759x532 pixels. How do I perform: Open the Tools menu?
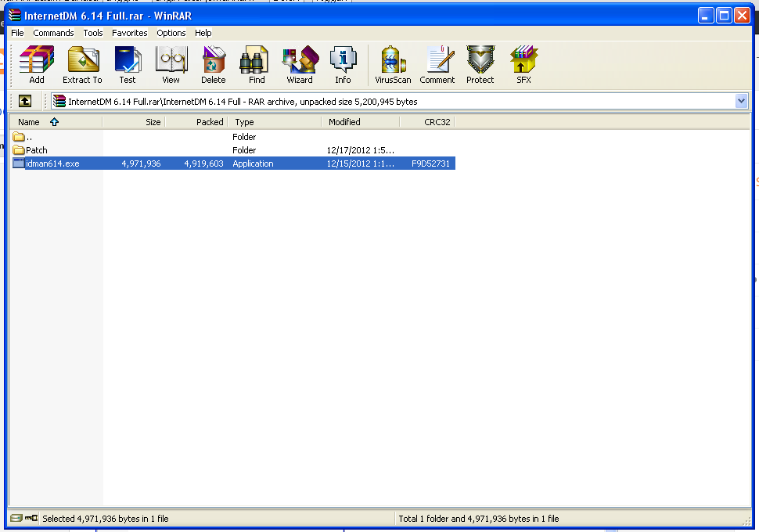coord(93,33)
